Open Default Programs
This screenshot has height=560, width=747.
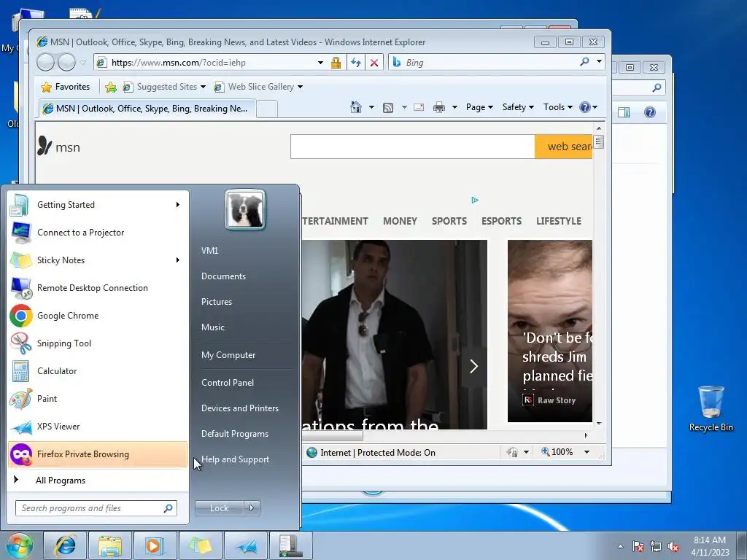[x=235, y=434]
